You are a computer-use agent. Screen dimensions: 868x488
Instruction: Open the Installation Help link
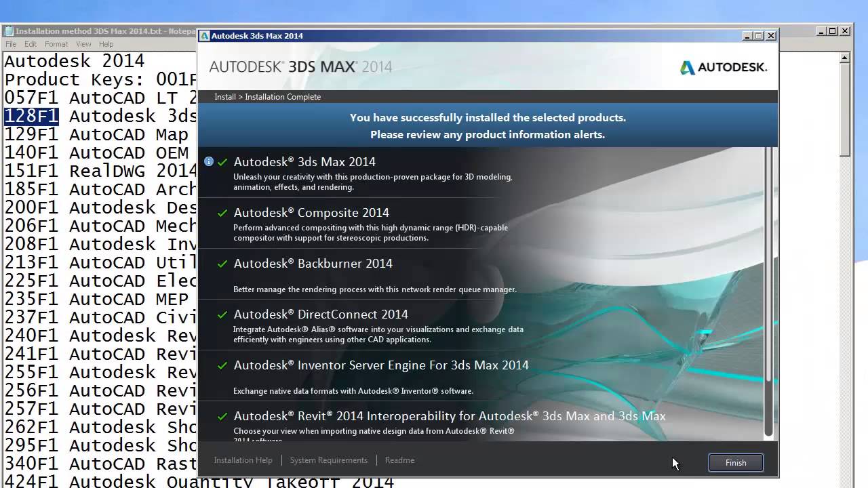(x=243, y=460)
